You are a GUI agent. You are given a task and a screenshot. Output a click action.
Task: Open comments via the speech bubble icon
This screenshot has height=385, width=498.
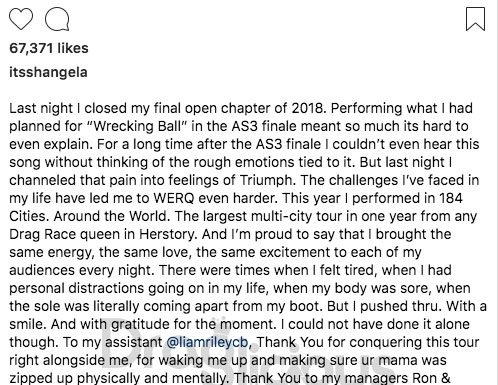click(57, 19)
